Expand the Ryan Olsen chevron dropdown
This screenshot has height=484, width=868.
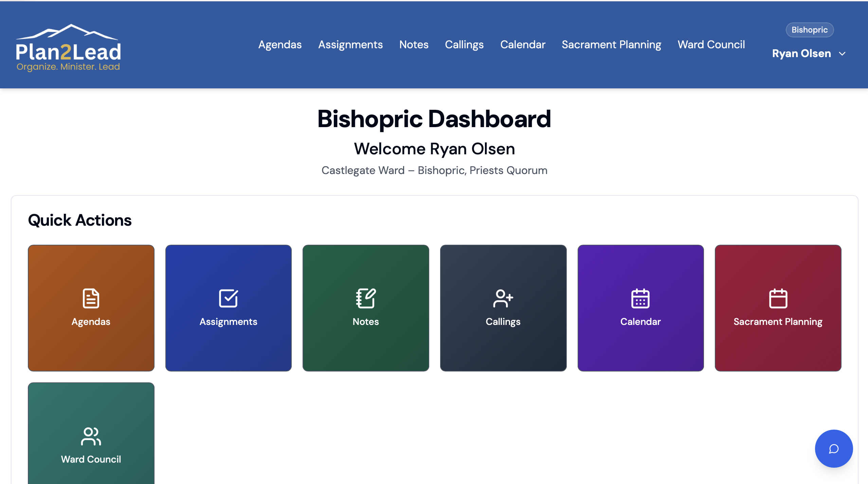click(x=842, y=54)
